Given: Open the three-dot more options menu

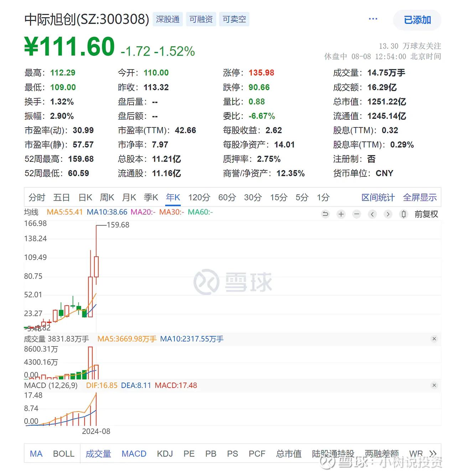Looking at the screenshot, I should [x=373, y=19].
